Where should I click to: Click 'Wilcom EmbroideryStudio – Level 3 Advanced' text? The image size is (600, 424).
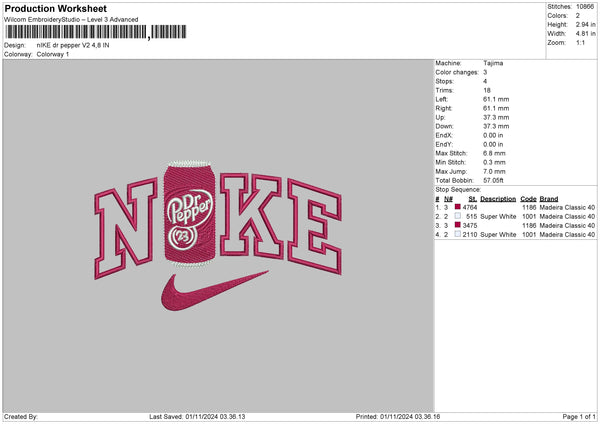tap(71, 20)
